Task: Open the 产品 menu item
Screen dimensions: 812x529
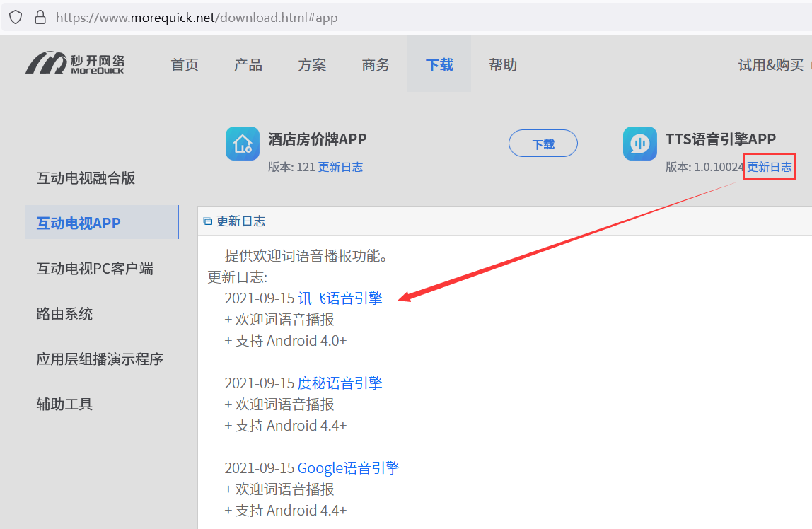Action: click(x=248, y=64)
